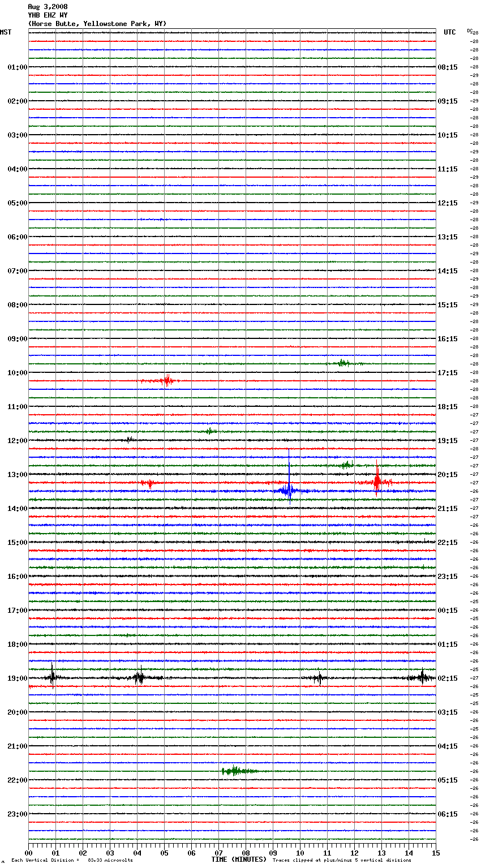Click the '19:00' MST time label
Viewport: 481px width, 868px height.
coord(17,678)
